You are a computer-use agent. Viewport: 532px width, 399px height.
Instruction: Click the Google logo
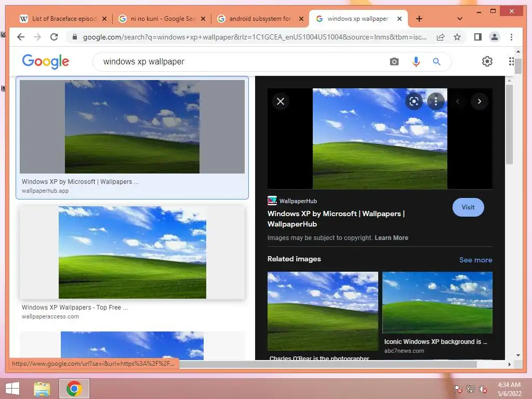[x=46, y=61]
